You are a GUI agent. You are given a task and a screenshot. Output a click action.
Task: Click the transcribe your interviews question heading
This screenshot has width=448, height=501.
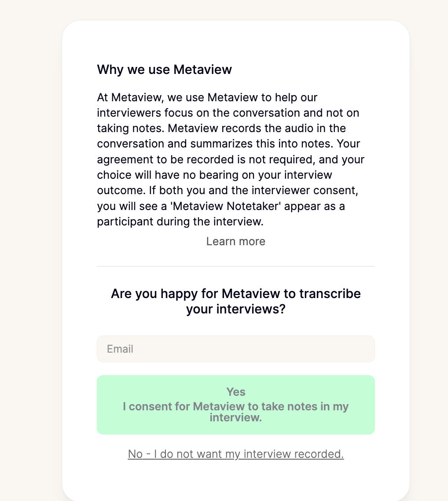tap(235, 294)
